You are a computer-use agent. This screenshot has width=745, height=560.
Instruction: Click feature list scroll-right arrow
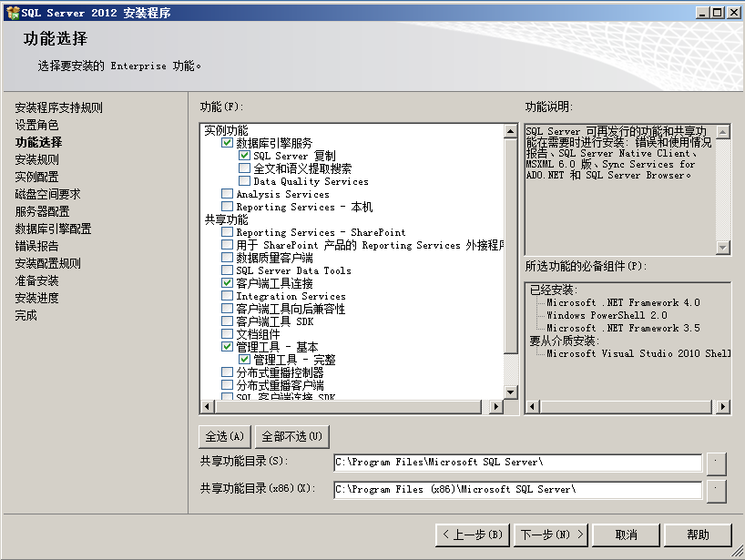click(x=496, y=407)
